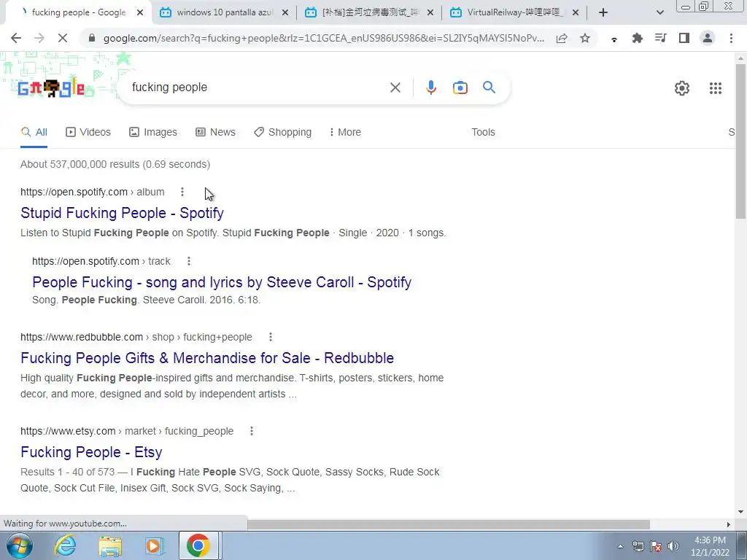The width and height of the screenshot is (747, 560).
Task: Click the redbubble.com shop URL
Action: coord(136,337)
